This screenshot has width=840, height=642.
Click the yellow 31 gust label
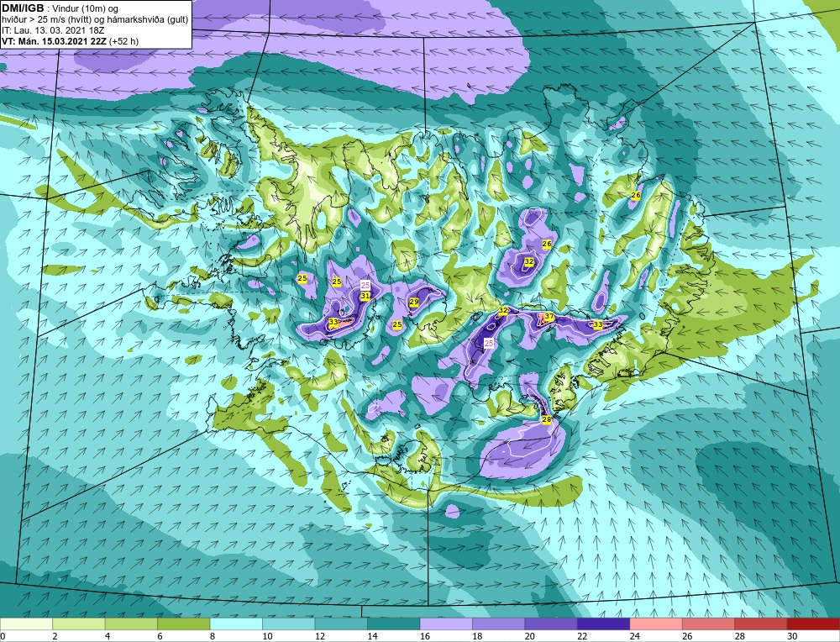(x=365, y=296)
